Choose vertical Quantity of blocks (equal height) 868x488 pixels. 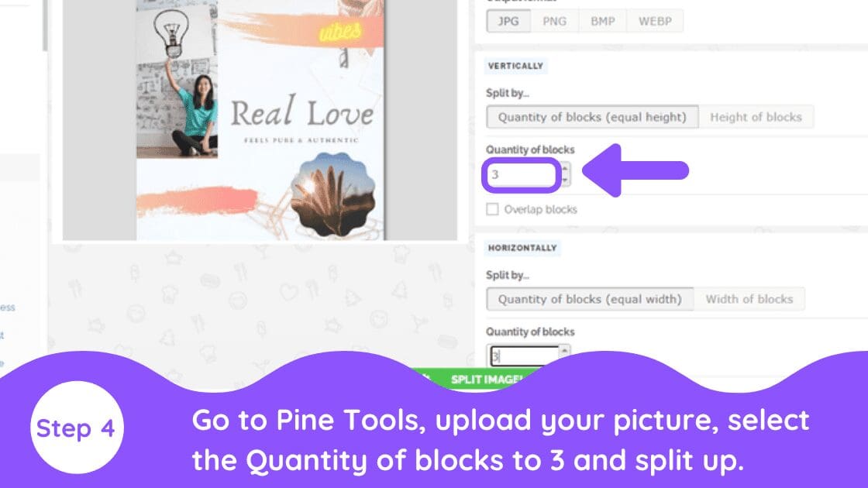(592, 117)
